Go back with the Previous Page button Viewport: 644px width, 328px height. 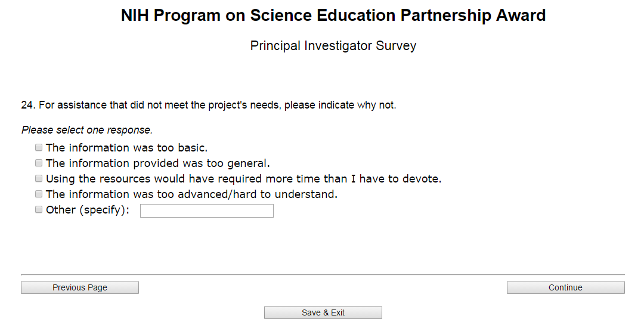point(80,287)
